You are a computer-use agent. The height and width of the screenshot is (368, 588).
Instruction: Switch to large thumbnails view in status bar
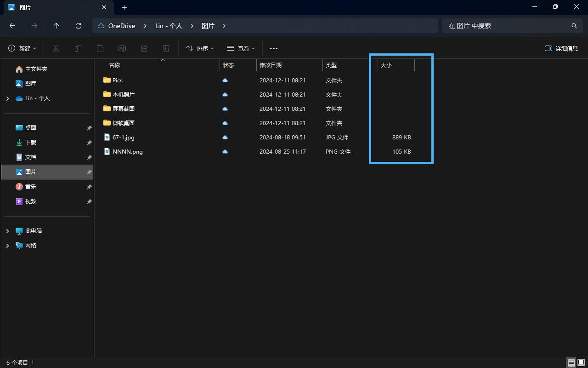click(x=581, y=362)
